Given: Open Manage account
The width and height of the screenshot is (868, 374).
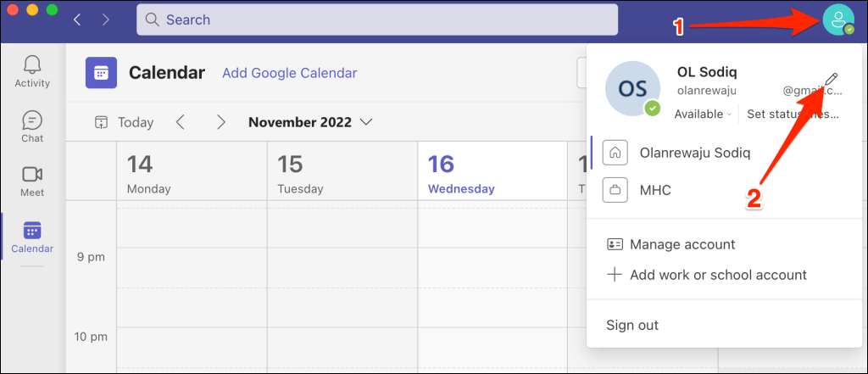Looking at the screenshot, I should 682,244.
